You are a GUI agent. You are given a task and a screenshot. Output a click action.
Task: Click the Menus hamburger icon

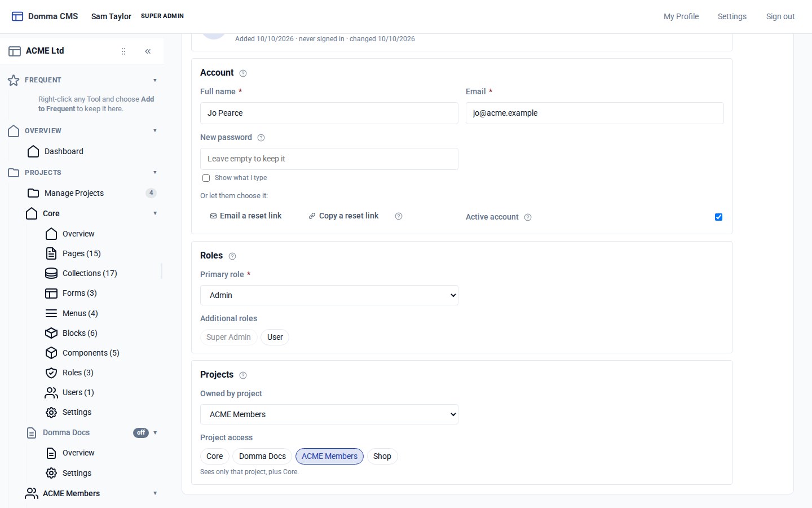(51, 313)
